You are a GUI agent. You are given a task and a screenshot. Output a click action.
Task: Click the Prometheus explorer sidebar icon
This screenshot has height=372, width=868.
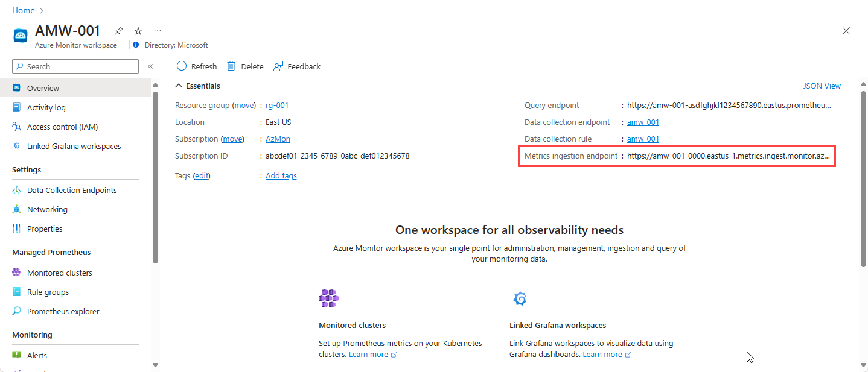[x=17, y=311]
